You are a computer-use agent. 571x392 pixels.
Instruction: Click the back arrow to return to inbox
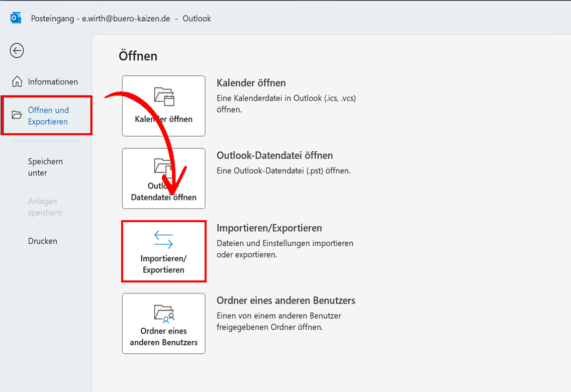17,50
